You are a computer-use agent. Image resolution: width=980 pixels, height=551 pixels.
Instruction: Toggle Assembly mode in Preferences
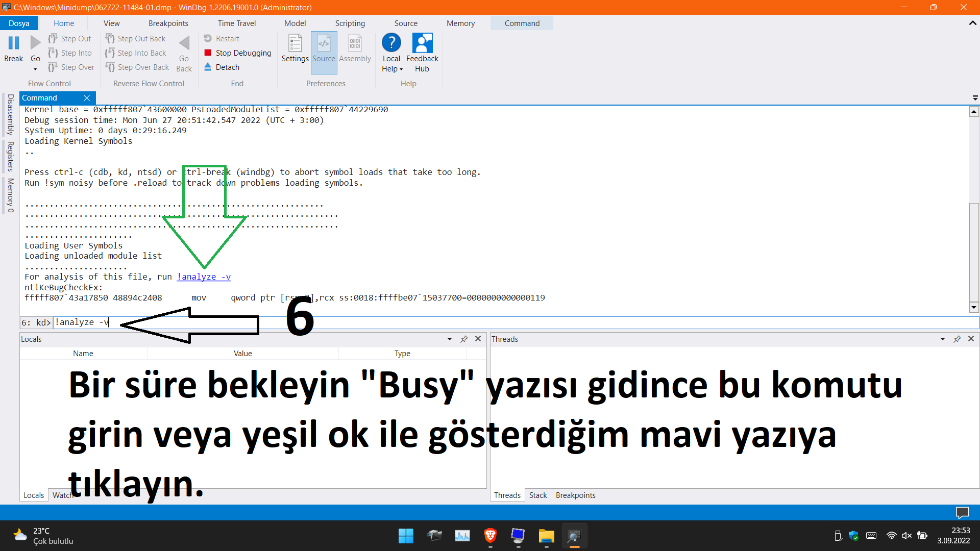(x=355, y=48)
